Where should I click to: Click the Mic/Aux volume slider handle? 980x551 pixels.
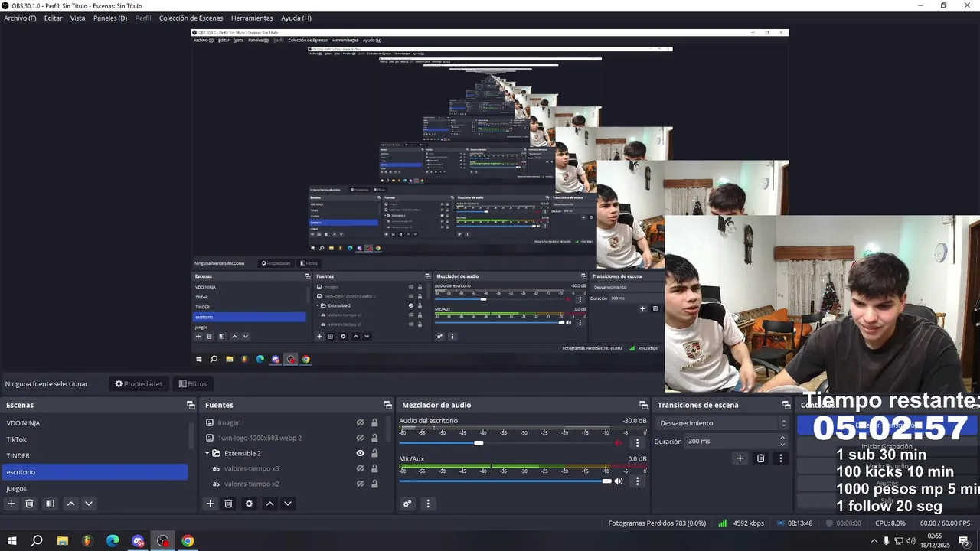pos(606,481)
